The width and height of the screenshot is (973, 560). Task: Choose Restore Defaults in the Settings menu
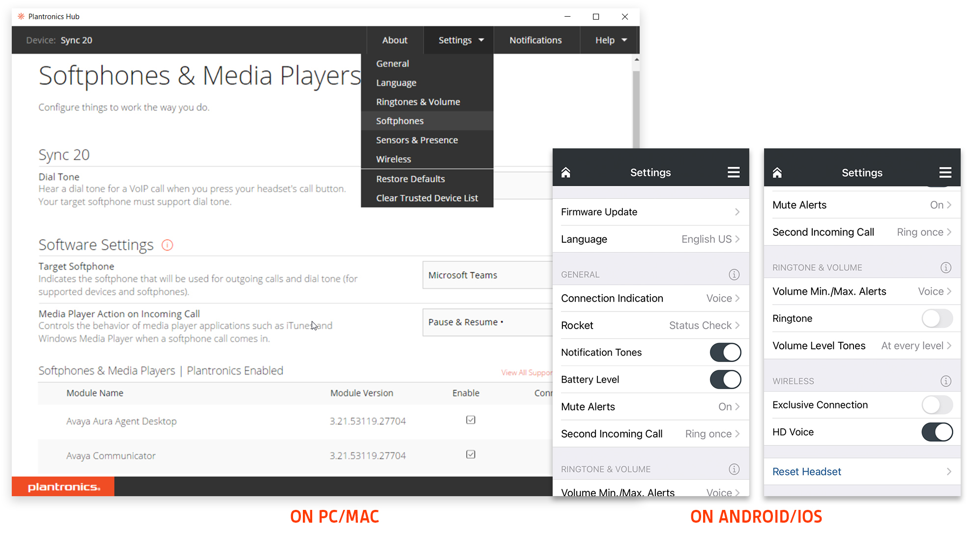[x=410, y=179]
